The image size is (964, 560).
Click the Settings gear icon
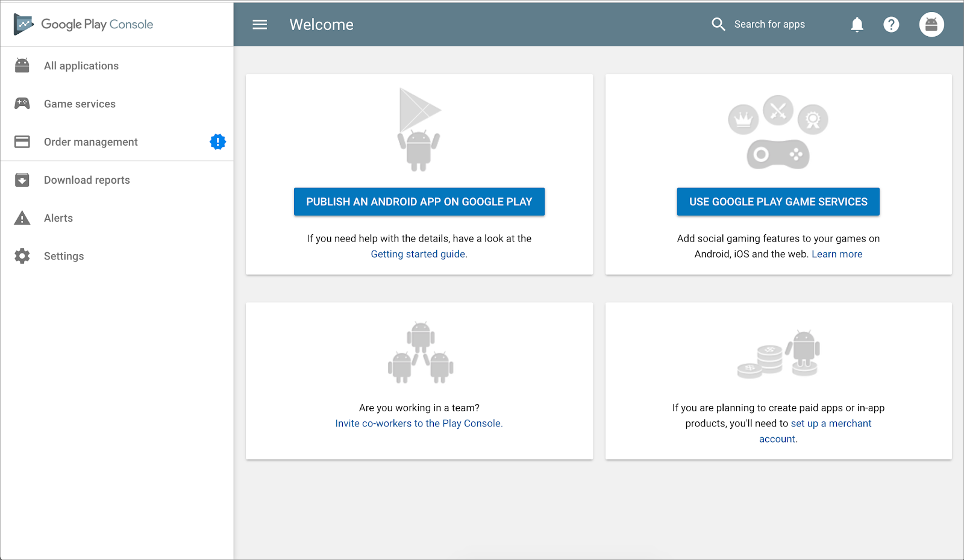(x=22, y=256)
